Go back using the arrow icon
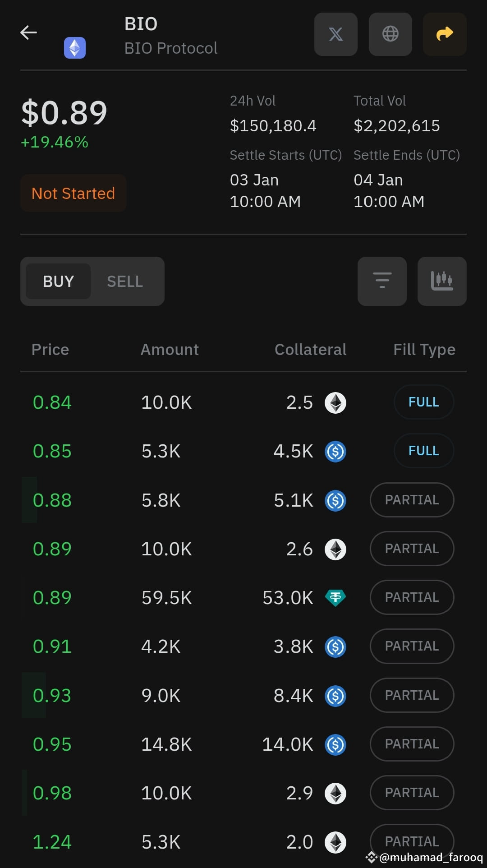This screenshot has height=868, width=487. (28, 32)
